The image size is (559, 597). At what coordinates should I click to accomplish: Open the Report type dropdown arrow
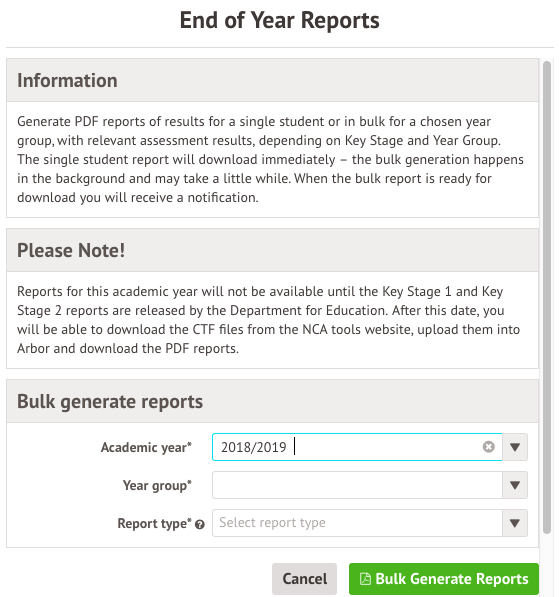point(515,523)
